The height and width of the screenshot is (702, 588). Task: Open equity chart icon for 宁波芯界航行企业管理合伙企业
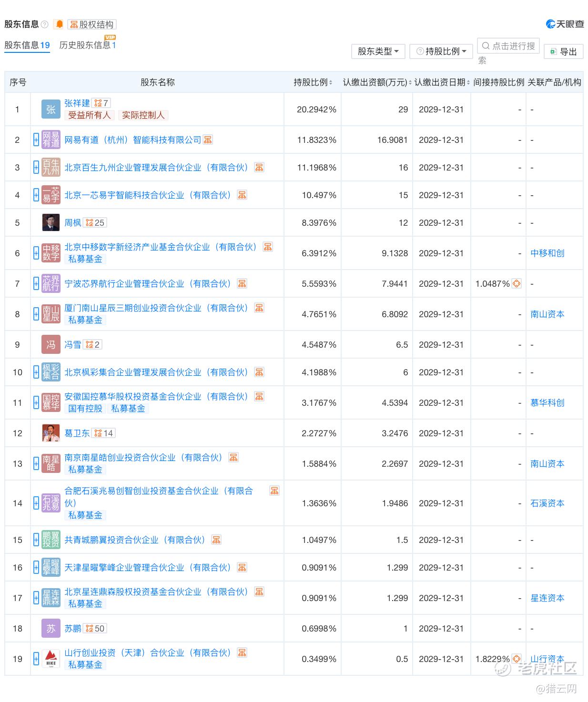242,284
